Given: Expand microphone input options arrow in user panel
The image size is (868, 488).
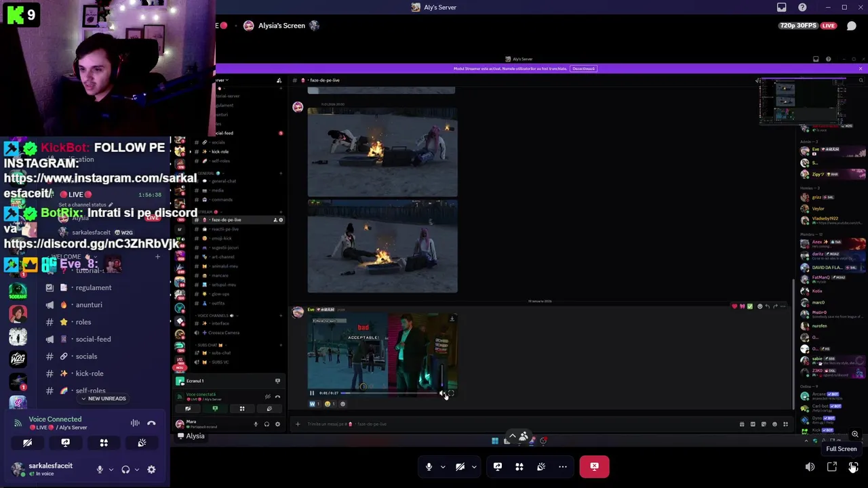Looking at the screenshot, I should (x=111, y=470).
